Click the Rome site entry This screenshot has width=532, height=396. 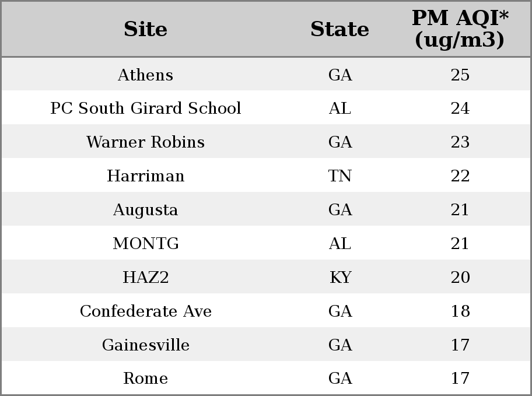point(146,378)
